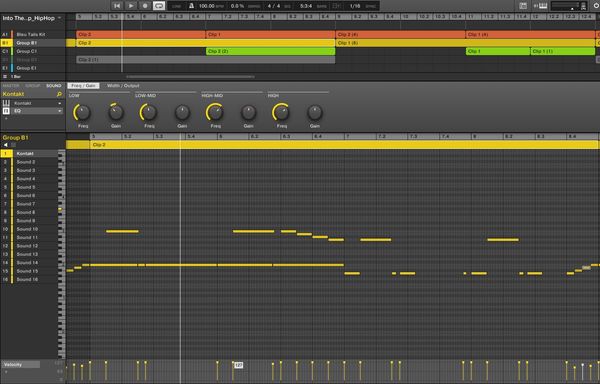600x384 pixels.
Task: Switch to the SOUND tab
Action: [x=54, y=86]
